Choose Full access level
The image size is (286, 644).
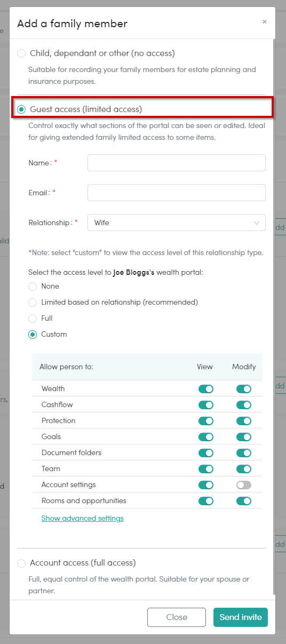pyautogui.click(x=33, y=319)
